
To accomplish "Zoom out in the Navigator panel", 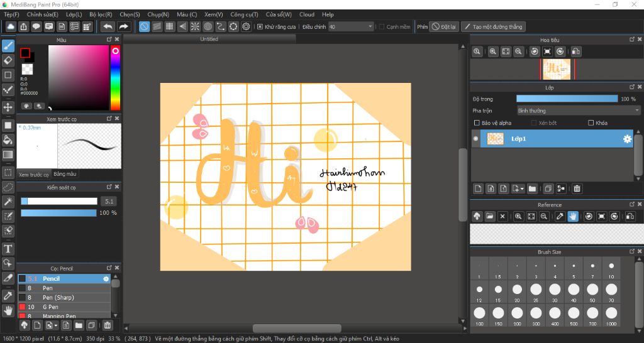I will pyautogui.click(x=518, y=52).
